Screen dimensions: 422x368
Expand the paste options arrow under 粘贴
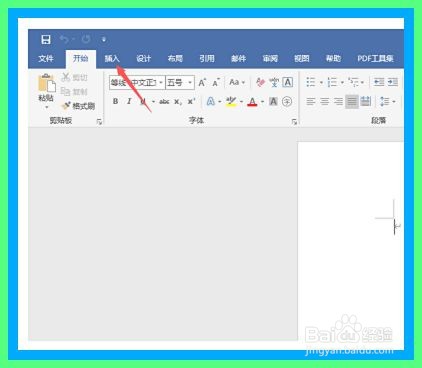[x=47, y=107]
